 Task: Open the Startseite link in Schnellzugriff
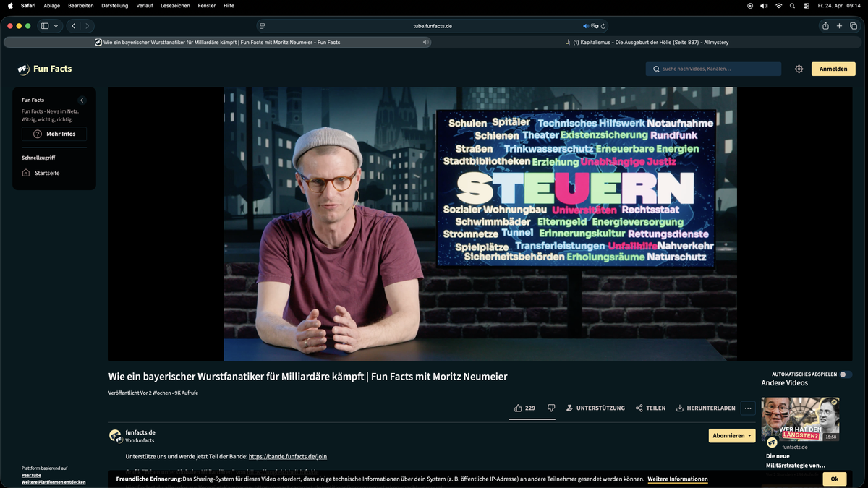tap(47, 173)
